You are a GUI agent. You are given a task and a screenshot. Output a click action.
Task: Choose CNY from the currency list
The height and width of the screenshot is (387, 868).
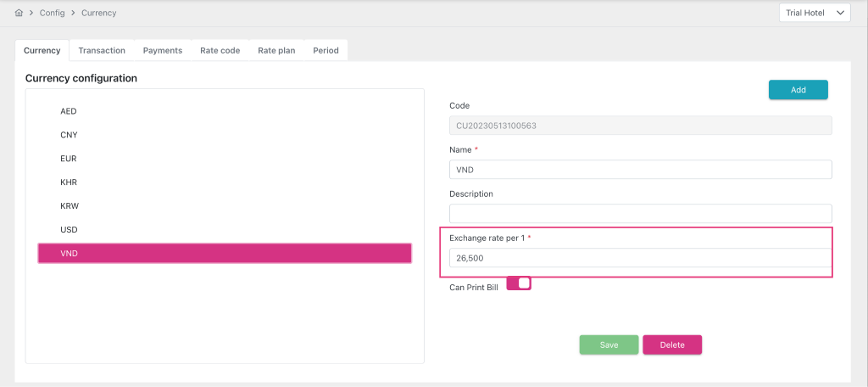pyautogui.click(x=69, y=135)
